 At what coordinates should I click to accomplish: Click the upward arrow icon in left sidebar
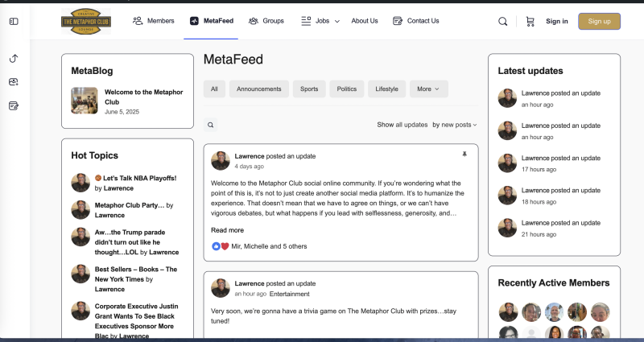coord(14,59)
